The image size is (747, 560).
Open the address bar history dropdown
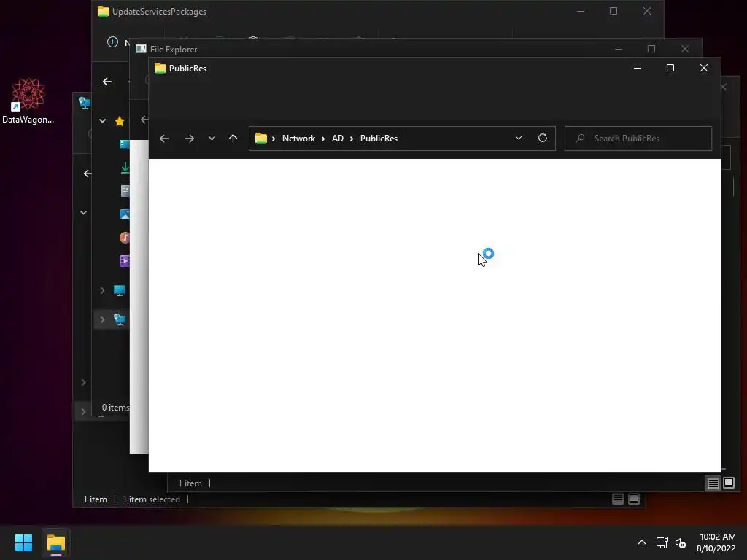(519, 138)
